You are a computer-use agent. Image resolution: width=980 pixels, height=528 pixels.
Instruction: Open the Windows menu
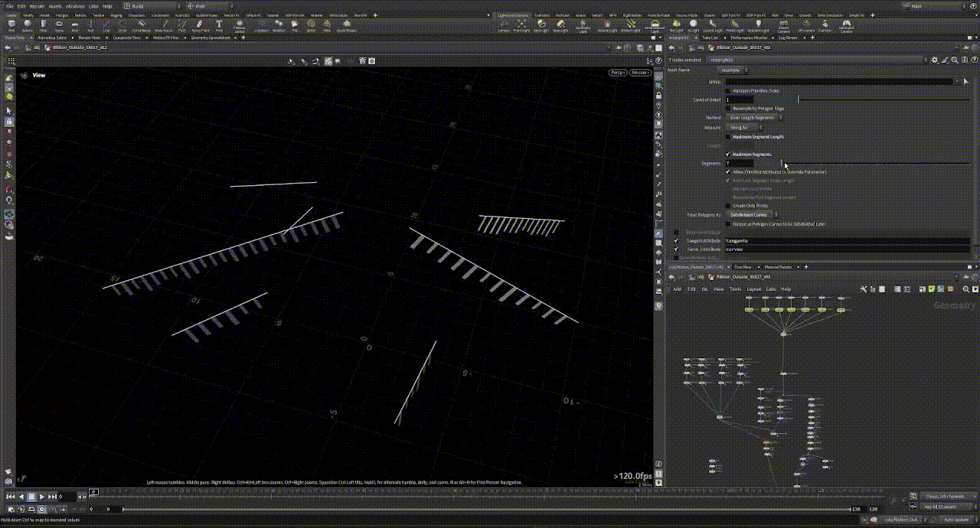pos(75,6)
